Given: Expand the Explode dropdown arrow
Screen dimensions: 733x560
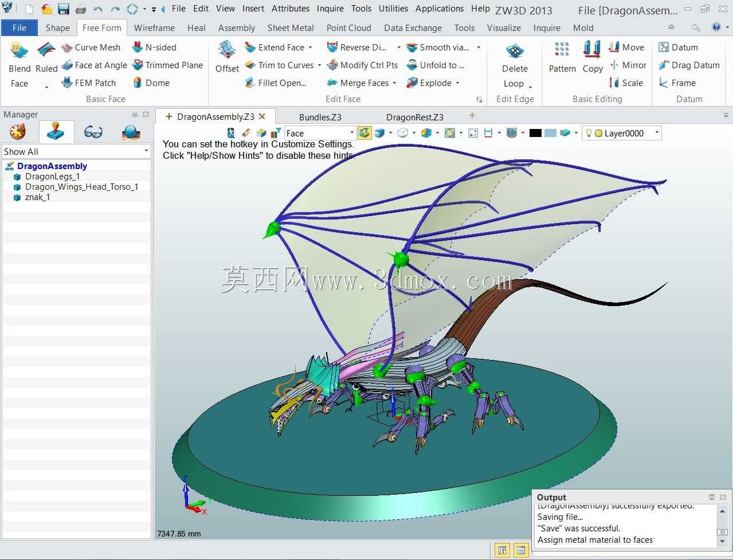Looking at the screenshot, I should (x=457, y=83).
